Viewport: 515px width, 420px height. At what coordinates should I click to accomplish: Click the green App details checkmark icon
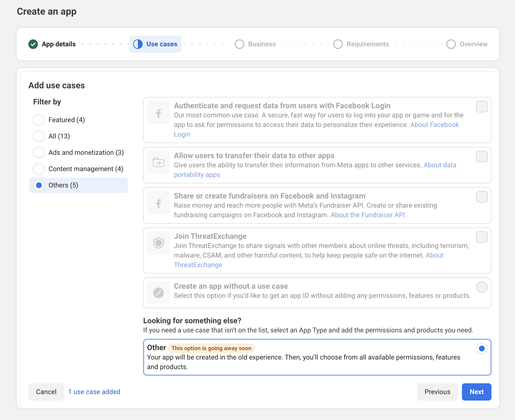tap(33, 44)
